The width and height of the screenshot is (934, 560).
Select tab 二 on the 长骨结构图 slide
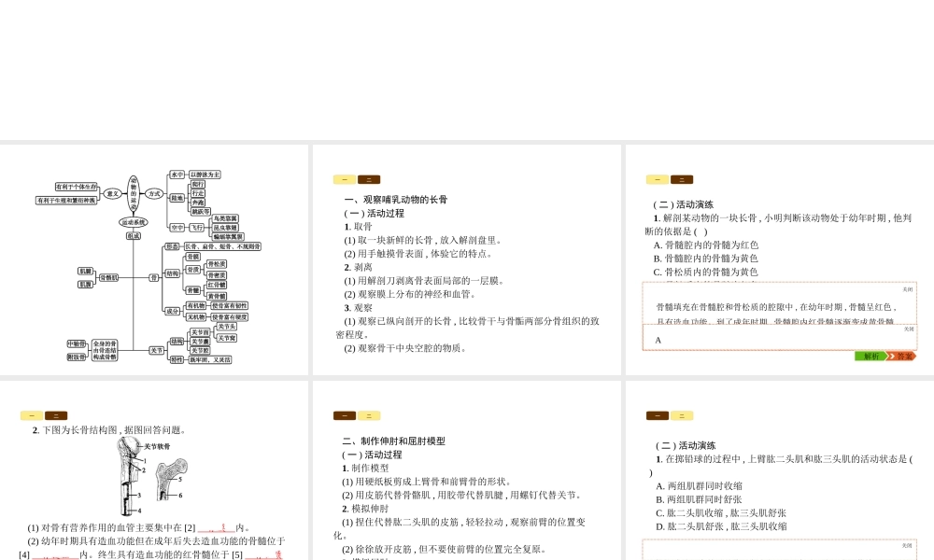pyautogui.click(x=56, y=416)
